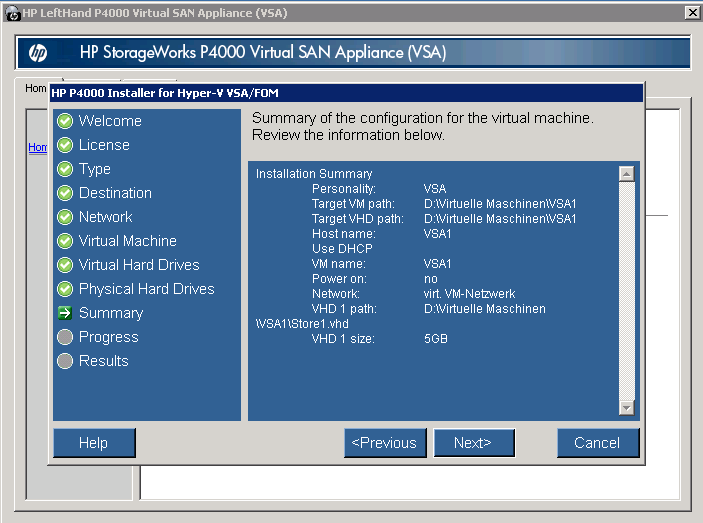Image resolution: width=703 pixels, height=523 pixels.
Task: Click the gray circle icon beside Results
Action: tap(65, 361)
